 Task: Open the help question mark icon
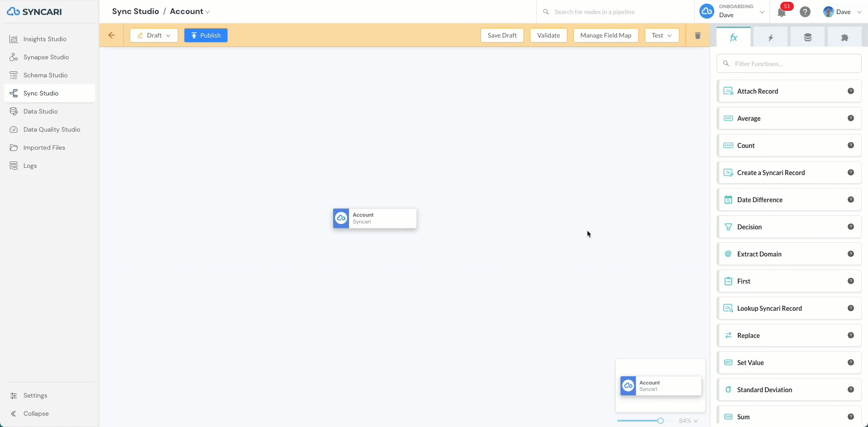pyautogui.click(x=805, y=12)
